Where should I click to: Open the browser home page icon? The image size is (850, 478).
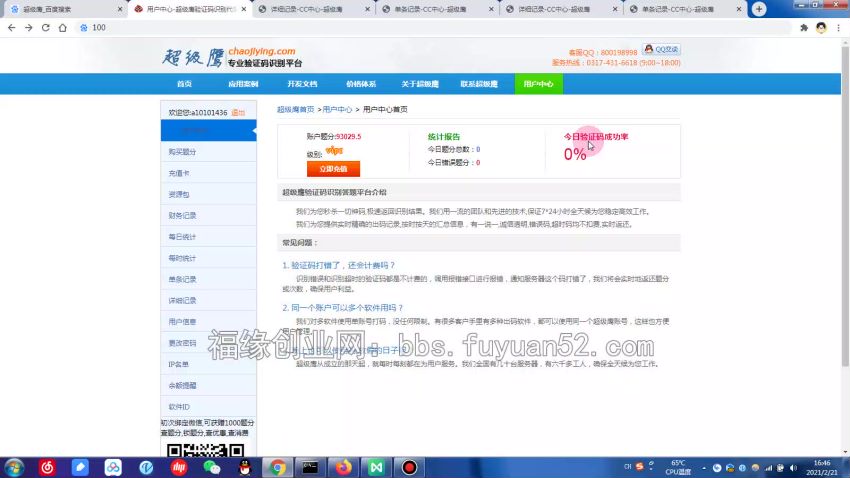click(x=63, y=28)
